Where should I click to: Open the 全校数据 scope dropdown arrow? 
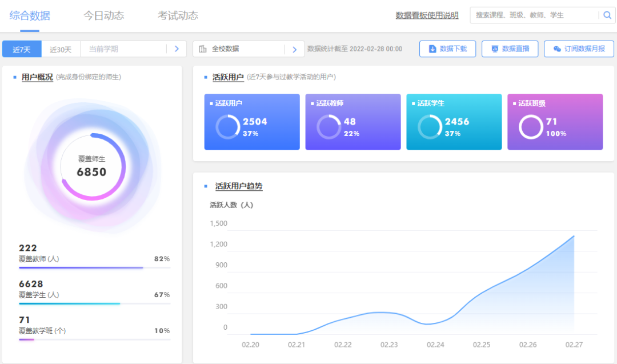[294, 49]
